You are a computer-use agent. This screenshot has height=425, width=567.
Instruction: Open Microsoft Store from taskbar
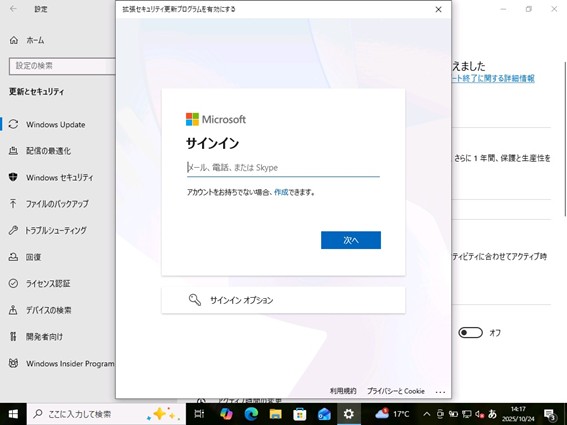pos(300,414)
